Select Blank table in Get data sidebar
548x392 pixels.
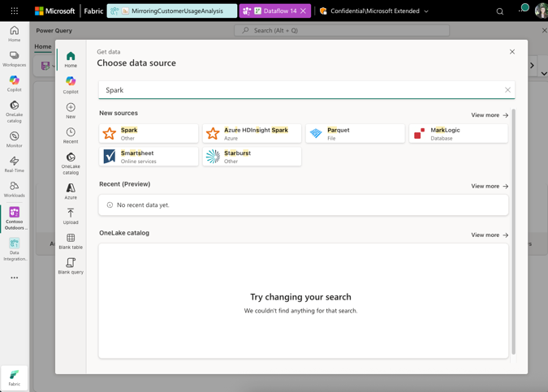(71, 241)
